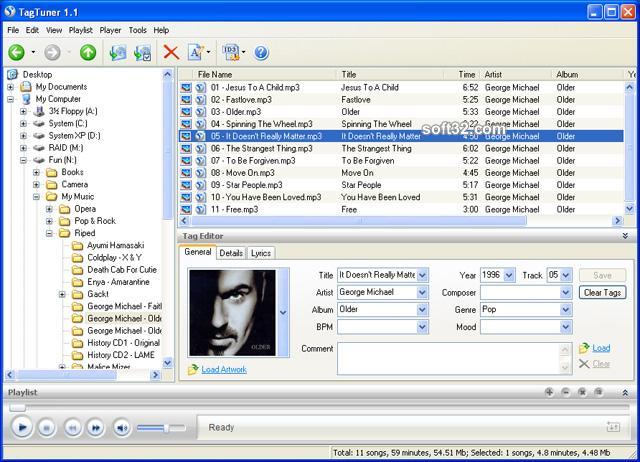Collapse the My Music tree node

(36, 196)
